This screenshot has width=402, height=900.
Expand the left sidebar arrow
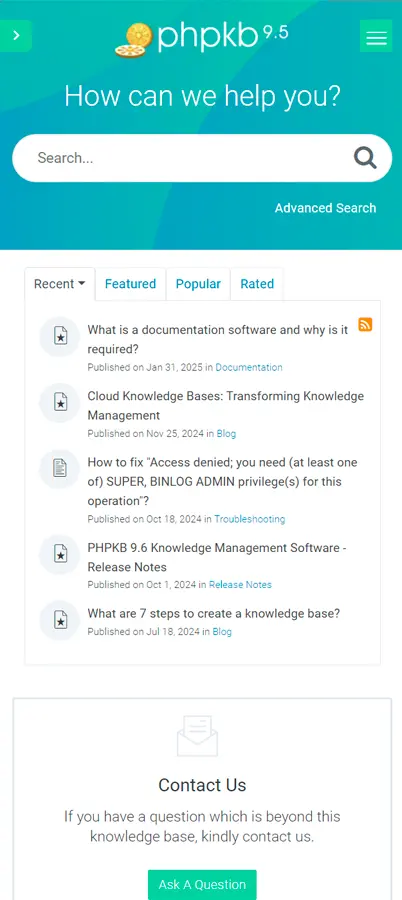tap(16, 36)
